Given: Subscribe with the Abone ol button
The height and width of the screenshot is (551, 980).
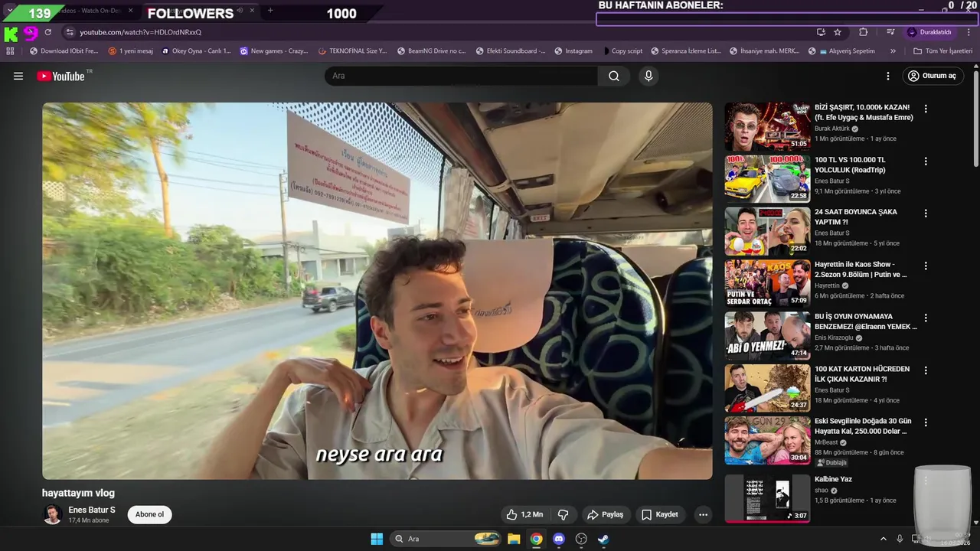Looking at the screenshot, I should click(149, 514).
